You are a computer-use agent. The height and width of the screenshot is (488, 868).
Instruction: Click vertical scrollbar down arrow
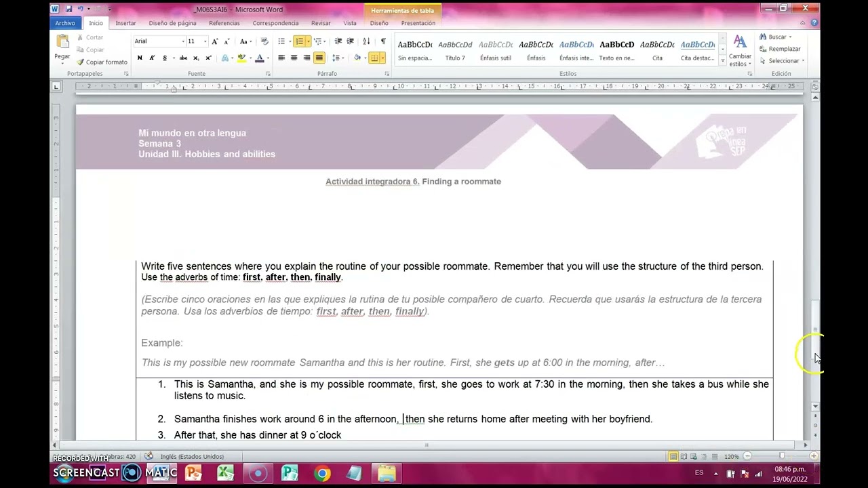(x=814, y=407)
